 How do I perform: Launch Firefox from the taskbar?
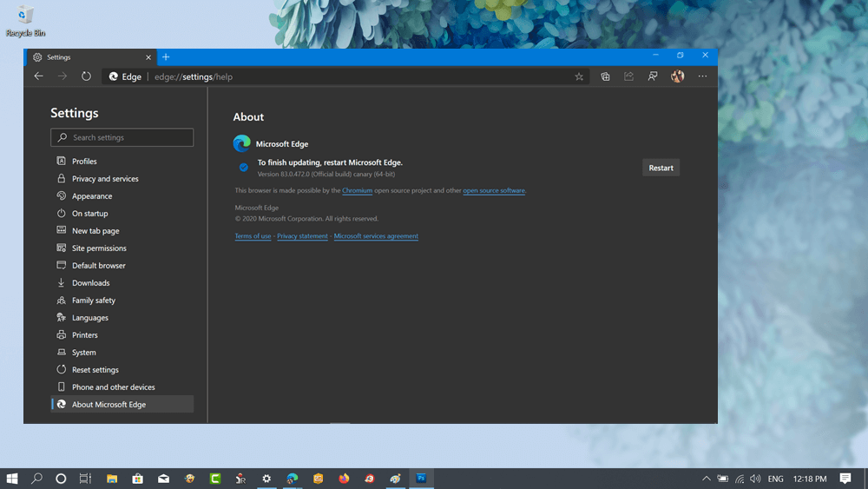(344, 479)
